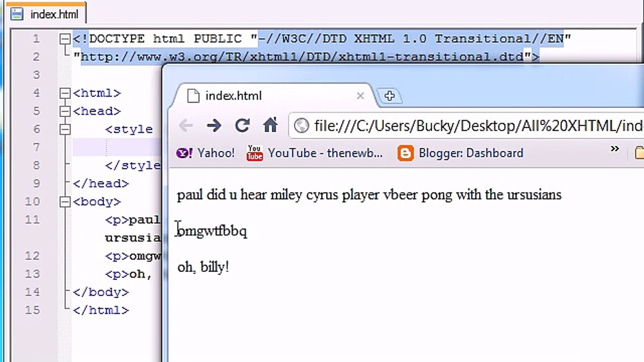Open the bookmarks folder icon at the bar's end
Image resolution: width=644 pixels, height=362 pixels.
coord(639,152)
